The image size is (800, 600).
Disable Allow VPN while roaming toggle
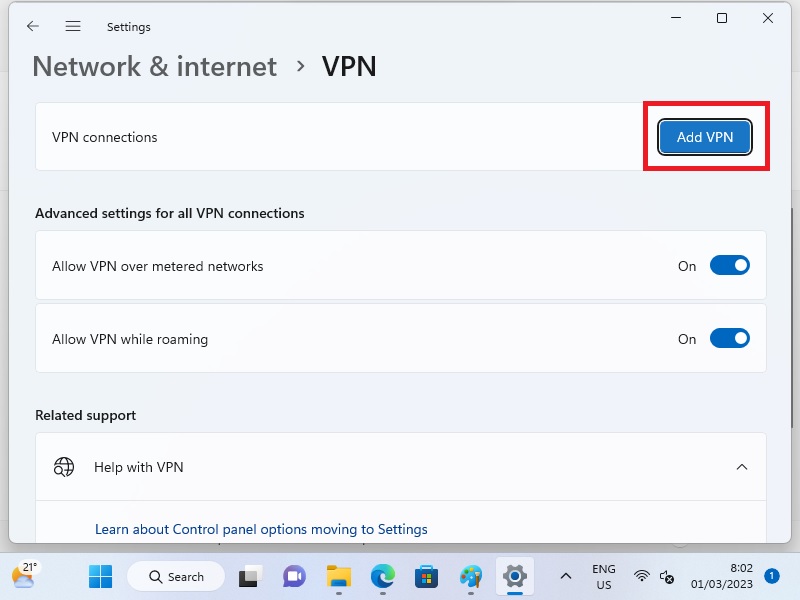[x=729, y=339]
